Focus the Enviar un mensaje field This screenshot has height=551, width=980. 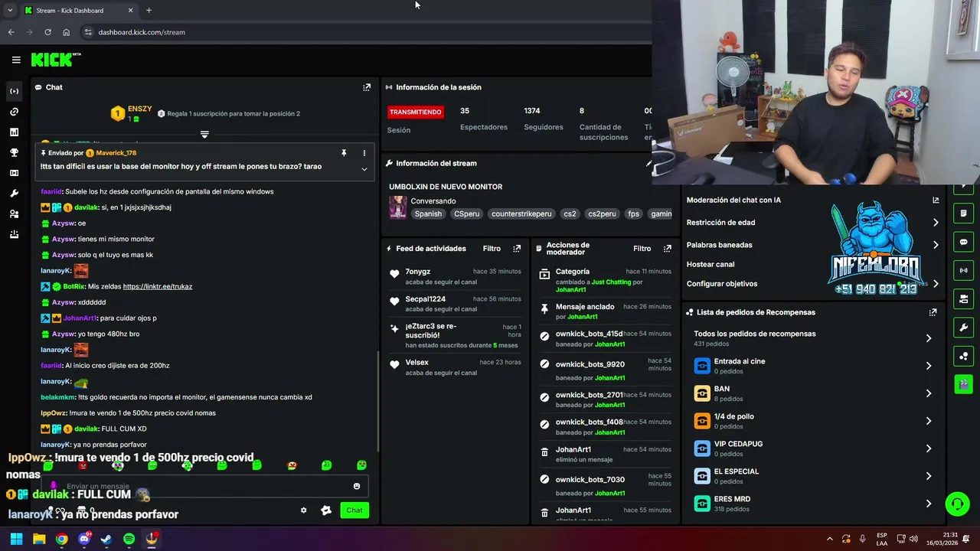[207, 486]
